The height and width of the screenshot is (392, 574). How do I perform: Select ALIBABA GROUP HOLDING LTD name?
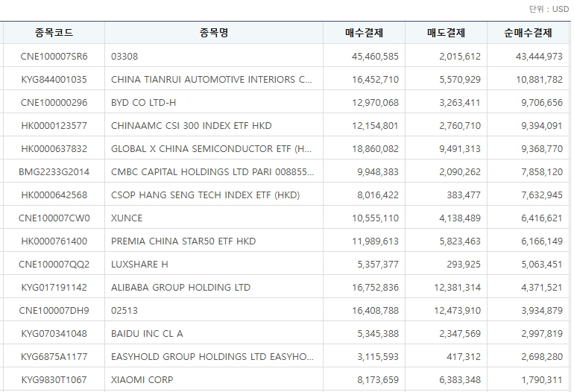(181, 287)
